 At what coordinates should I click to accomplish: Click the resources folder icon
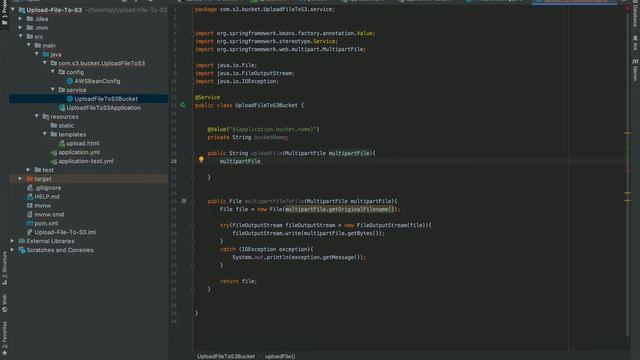46,117
